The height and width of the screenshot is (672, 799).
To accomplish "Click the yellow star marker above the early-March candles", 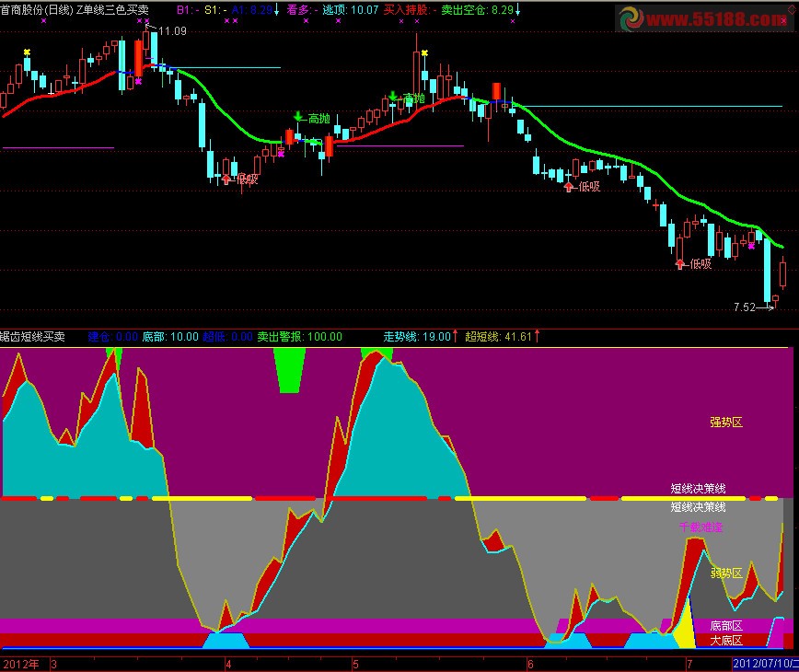I will pos(27,52).
